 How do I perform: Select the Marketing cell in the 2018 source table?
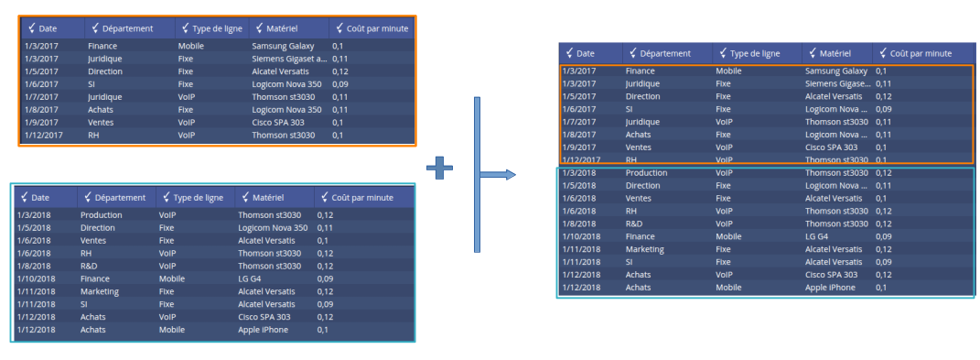[100, 291]
